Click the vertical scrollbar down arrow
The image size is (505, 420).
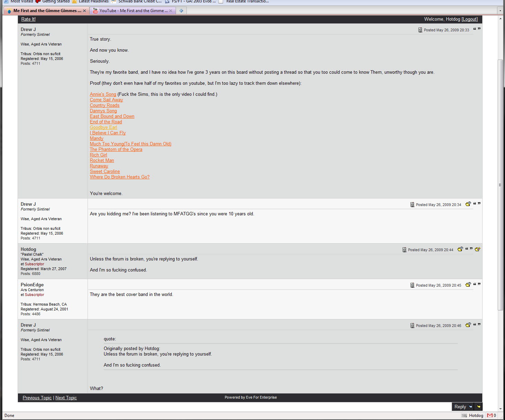coord(500,409)
